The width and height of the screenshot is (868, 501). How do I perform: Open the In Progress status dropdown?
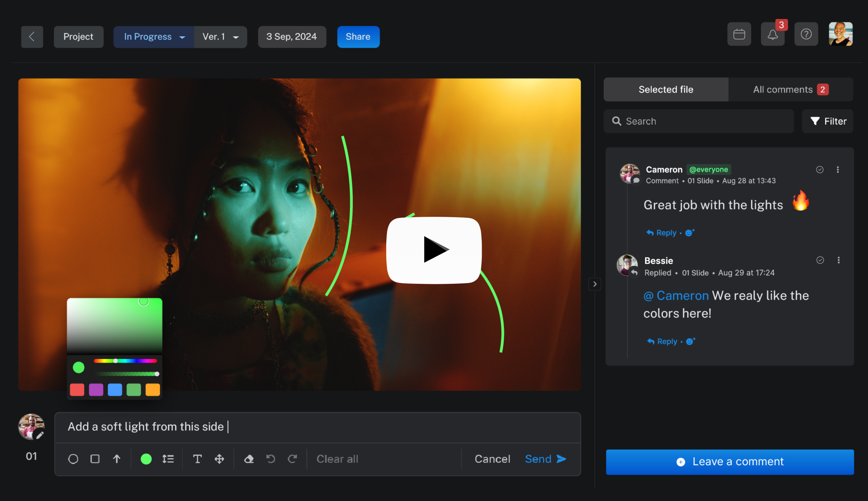154,37
